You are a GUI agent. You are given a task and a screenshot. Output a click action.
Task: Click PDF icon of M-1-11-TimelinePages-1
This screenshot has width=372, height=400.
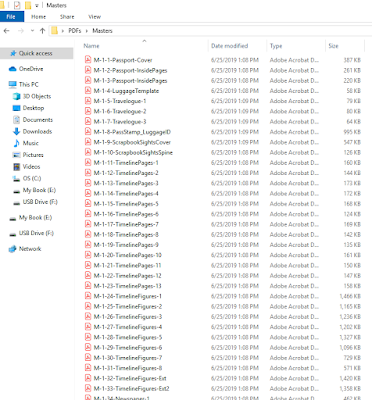(x=88, y=162)
